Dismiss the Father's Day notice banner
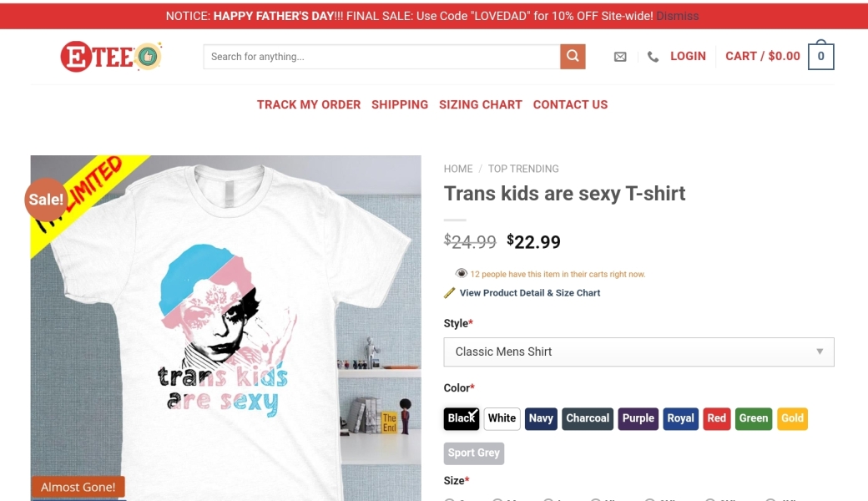Viewport: 868px width, 501px height. [678, 16]
